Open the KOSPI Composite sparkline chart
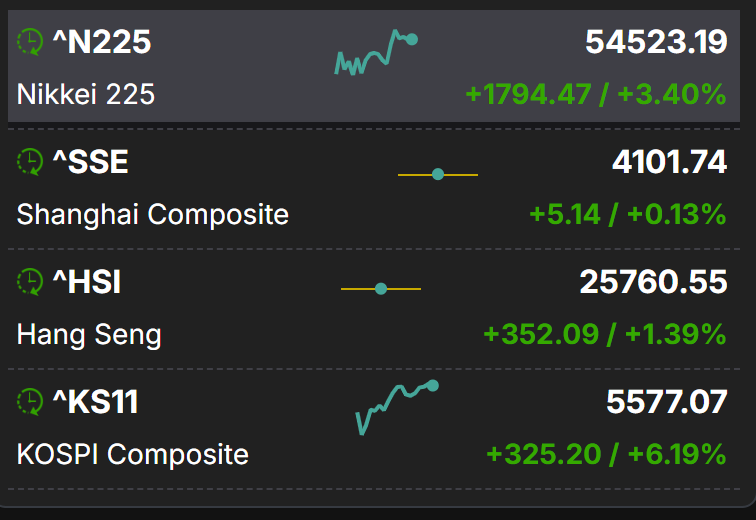This screenshot has height=520, width=756. click(396, 406)
